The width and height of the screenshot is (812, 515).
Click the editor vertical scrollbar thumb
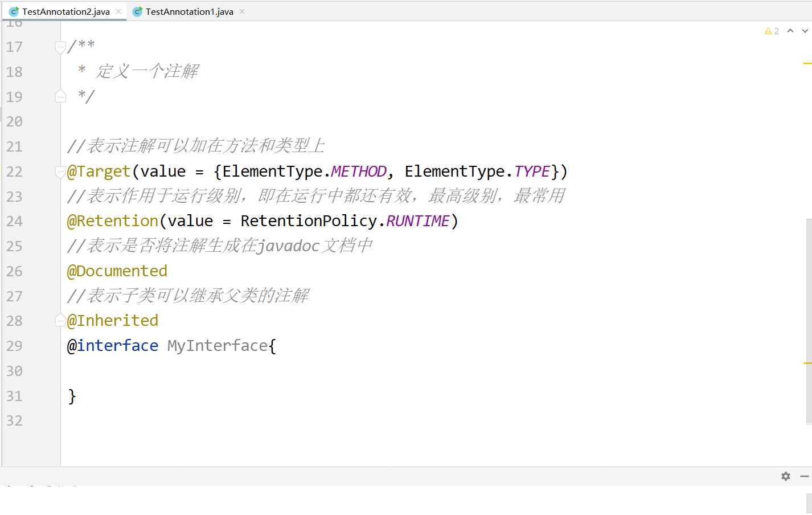pos(809,321)
